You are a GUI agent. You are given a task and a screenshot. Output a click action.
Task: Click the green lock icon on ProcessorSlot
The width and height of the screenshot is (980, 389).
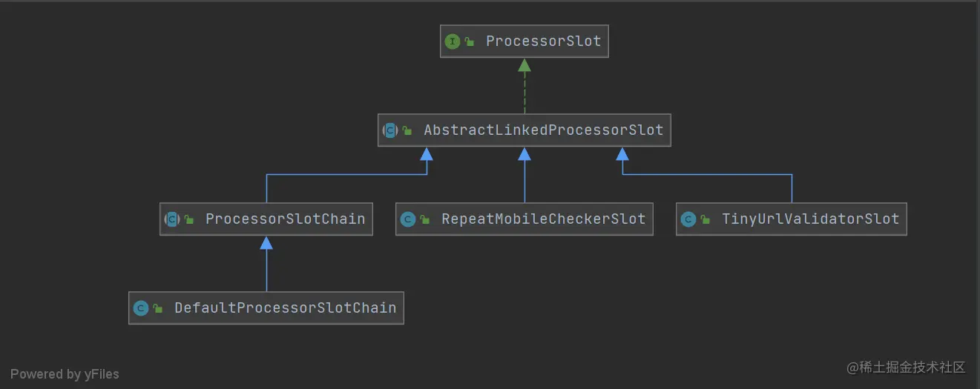tap(470, 42)
